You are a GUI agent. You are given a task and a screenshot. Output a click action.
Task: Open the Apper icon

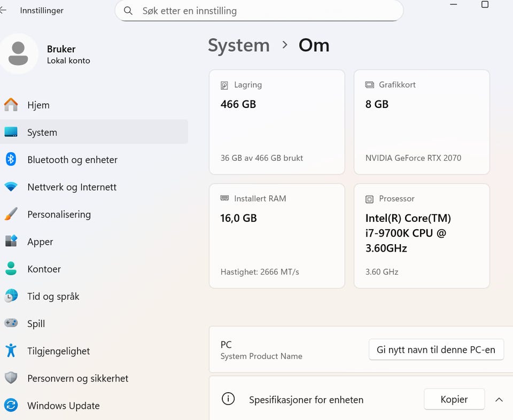[x=11, y=242]
